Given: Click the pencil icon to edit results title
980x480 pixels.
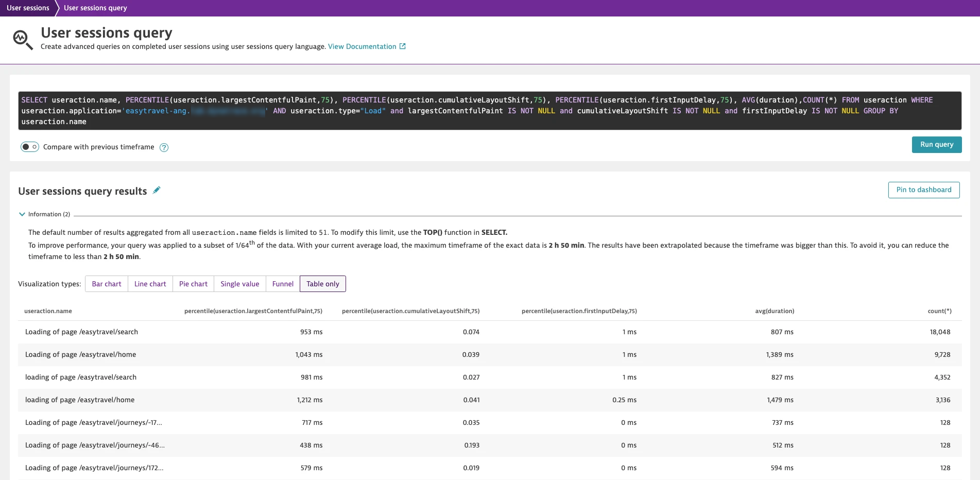Looking at the screenshot, I should point(157,191).
